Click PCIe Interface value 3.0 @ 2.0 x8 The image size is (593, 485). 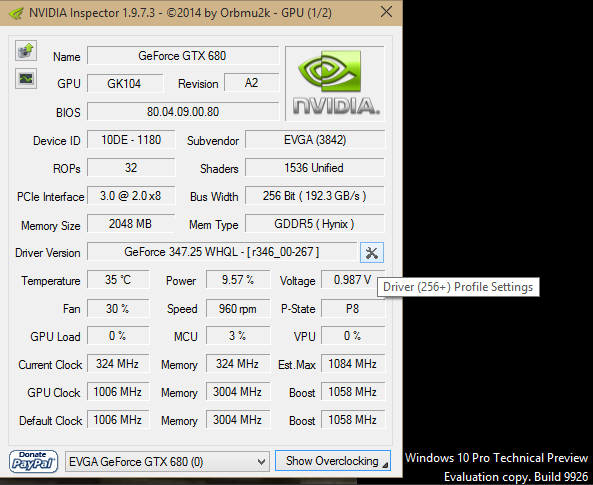pyautogui.click(x=131, y=196)
